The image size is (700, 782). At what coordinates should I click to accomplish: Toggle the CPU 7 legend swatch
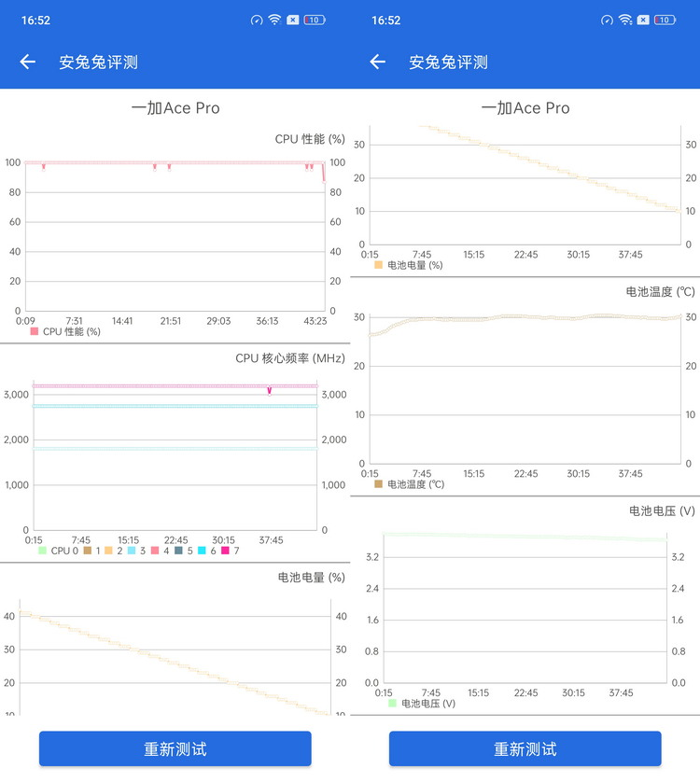click(x=225, y=551)
